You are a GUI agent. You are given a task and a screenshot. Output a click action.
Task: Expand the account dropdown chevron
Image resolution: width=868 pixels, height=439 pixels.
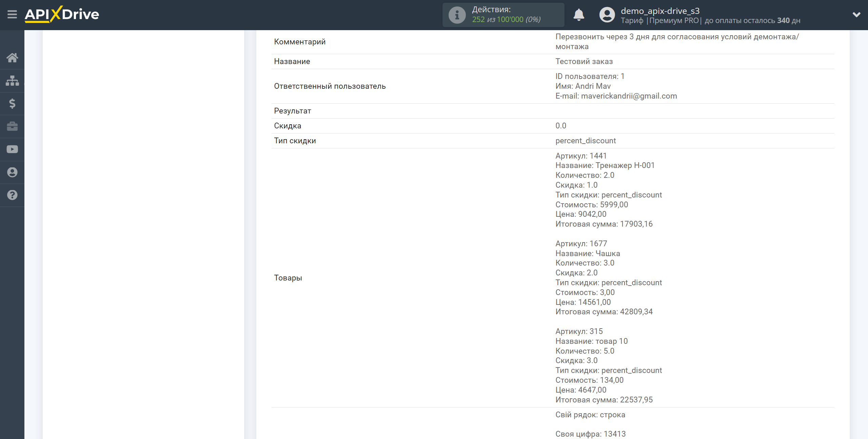pos(856,15)
